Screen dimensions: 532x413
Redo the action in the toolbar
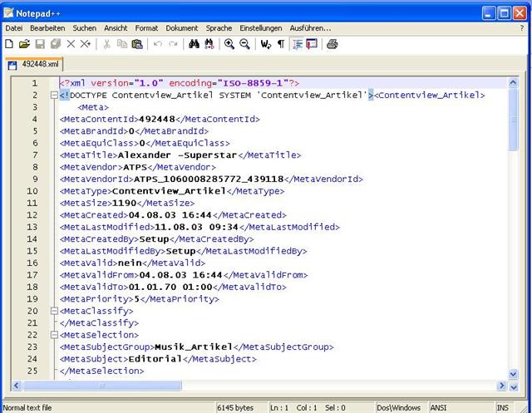173,44
